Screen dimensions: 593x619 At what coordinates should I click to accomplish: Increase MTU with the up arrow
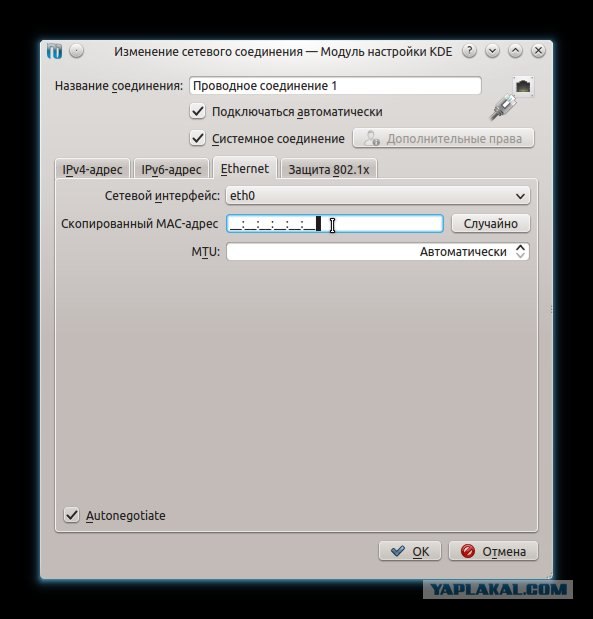[521, 248]
